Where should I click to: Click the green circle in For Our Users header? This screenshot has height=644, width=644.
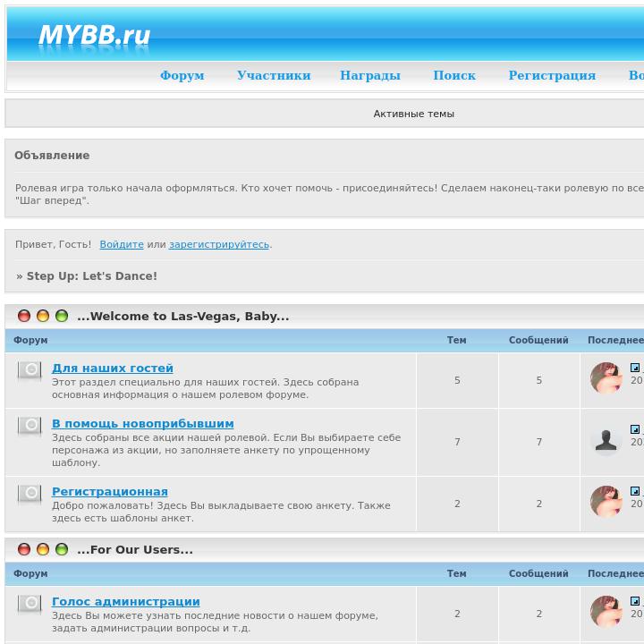click(62, 549)
